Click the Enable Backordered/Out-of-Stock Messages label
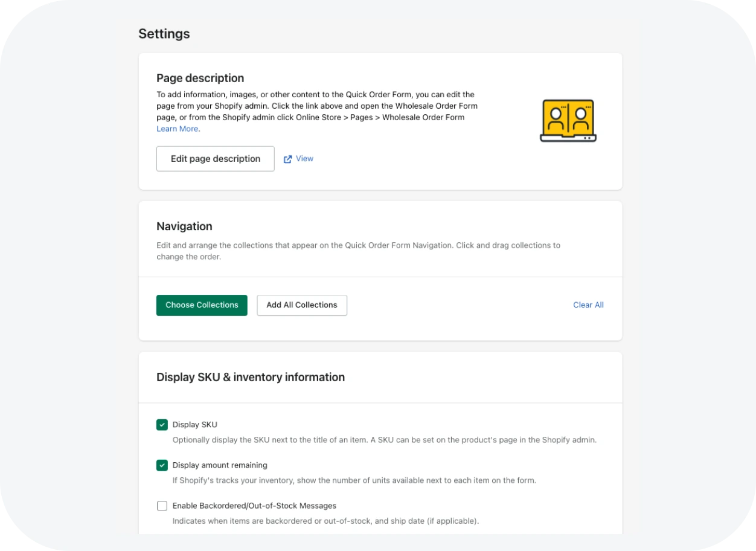The image size is (756, 551). click(254, 506)
